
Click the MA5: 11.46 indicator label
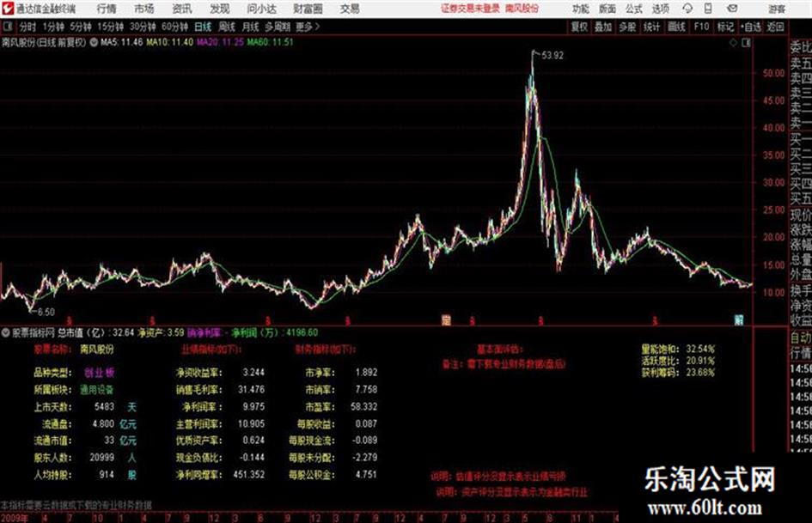tap(122, 42)
